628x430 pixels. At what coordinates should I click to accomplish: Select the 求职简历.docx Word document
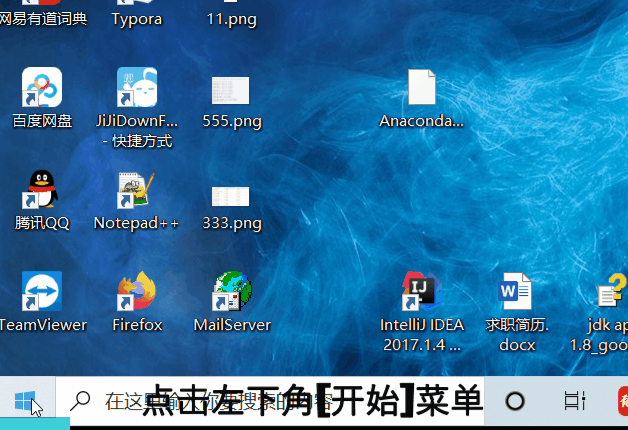pos(515,292)
